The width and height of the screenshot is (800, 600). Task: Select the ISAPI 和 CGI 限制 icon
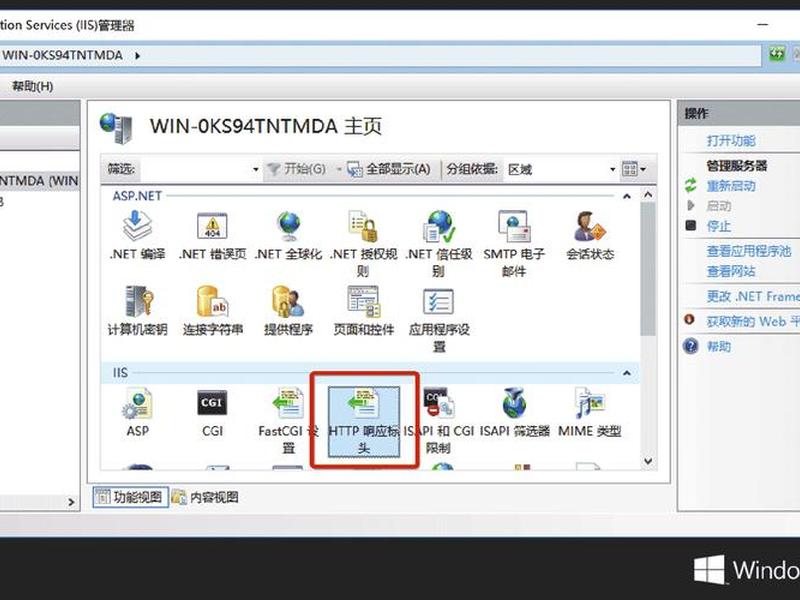439,420
